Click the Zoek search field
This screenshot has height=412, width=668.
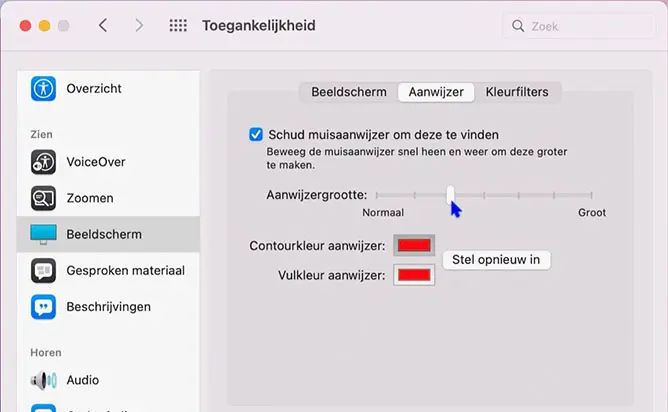580,26
